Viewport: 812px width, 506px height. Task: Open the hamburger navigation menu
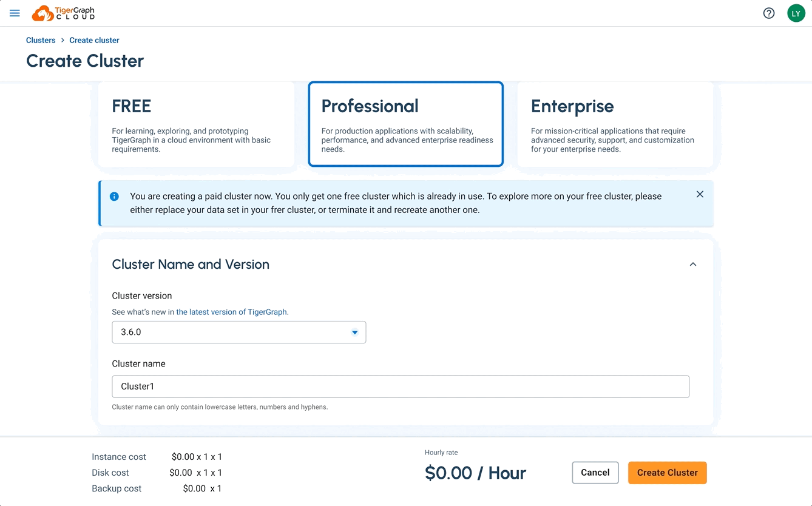pos(15,13)
